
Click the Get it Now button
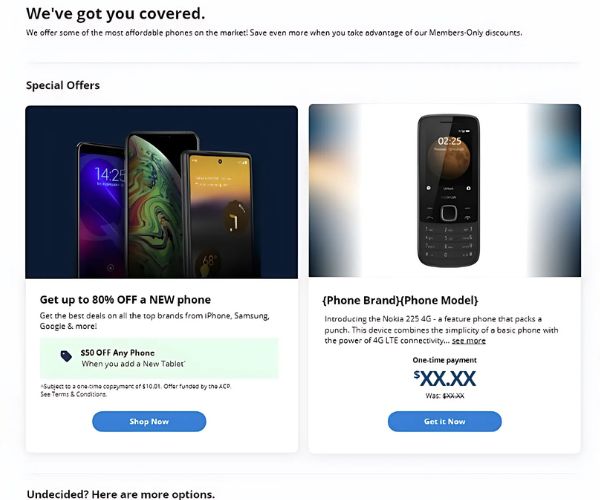445,422
